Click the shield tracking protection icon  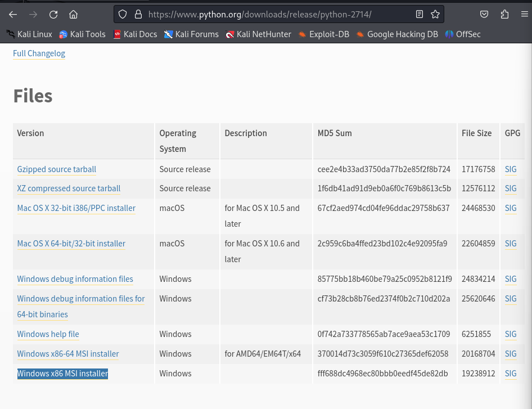(x=123, y=14)
